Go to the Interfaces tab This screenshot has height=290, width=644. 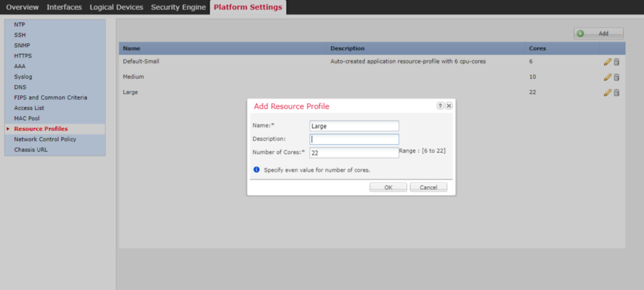(x=64, y=8)
